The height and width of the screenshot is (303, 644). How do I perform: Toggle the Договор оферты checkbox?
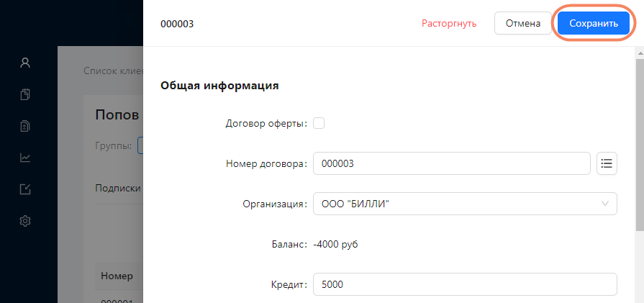(x=319, y=123)
